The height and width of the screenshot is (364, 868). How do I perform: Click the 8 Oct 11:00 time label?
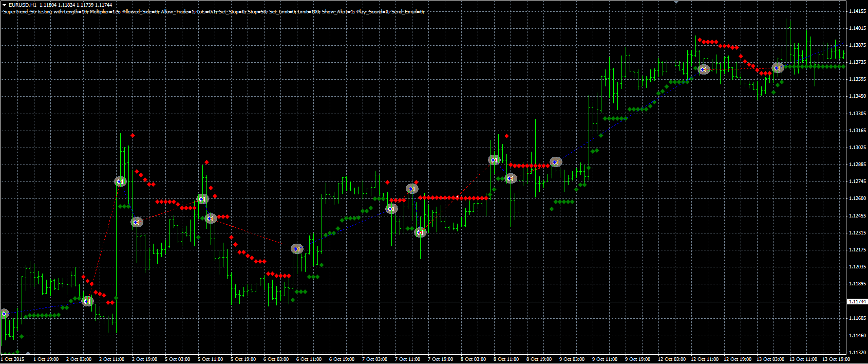click(x=507, y=359)
